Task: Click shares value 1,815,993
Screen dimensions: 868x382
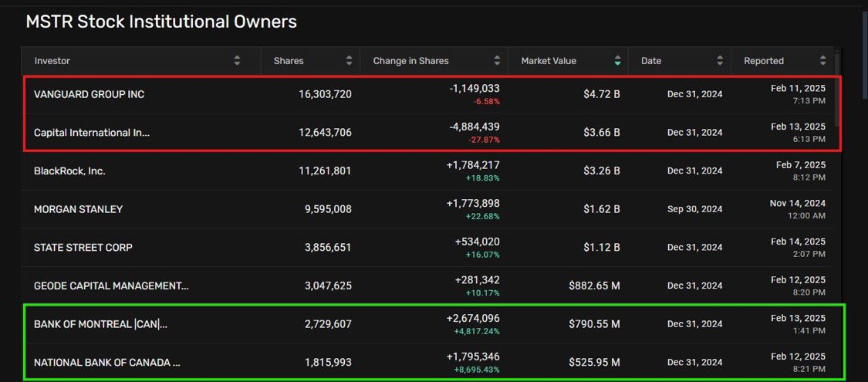Action: click(328, 363)
